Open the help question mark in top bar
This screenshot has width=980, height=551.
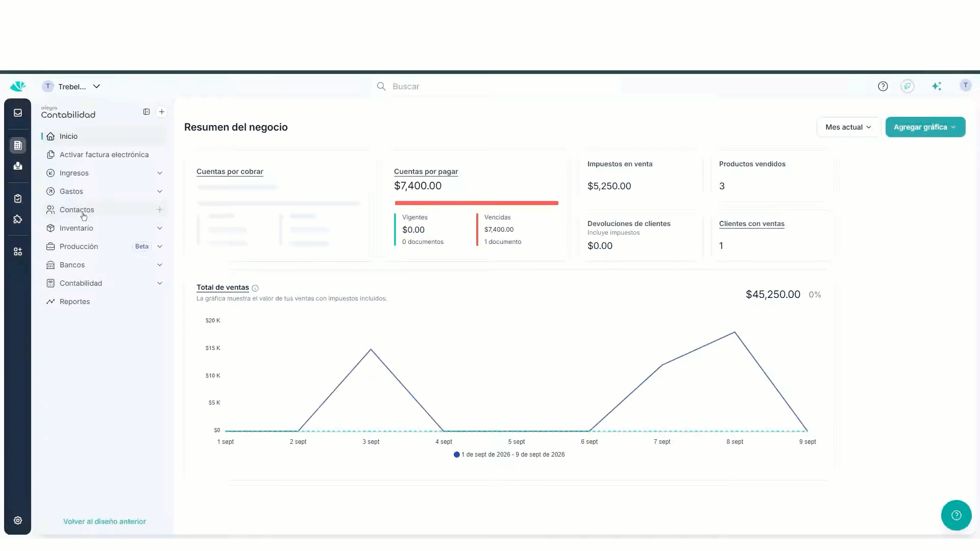click(883, 86)
